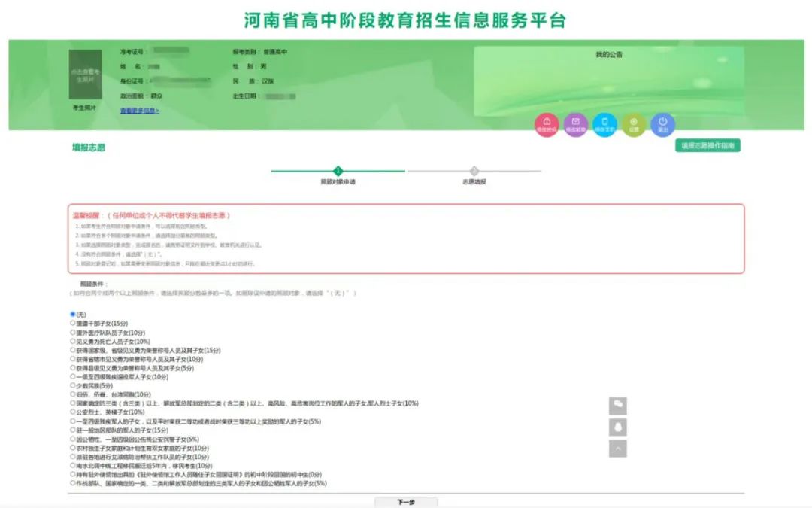The image size is (812, 508).
Task: Select 一级至四级残疾退役军人子女(10分) option
Action: (x=73, y=376)
